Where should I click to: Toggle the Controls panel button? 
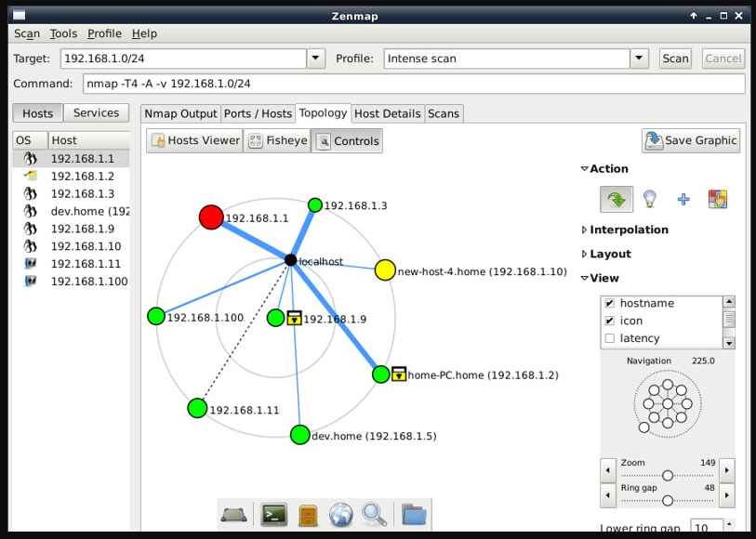click(347, 140)
